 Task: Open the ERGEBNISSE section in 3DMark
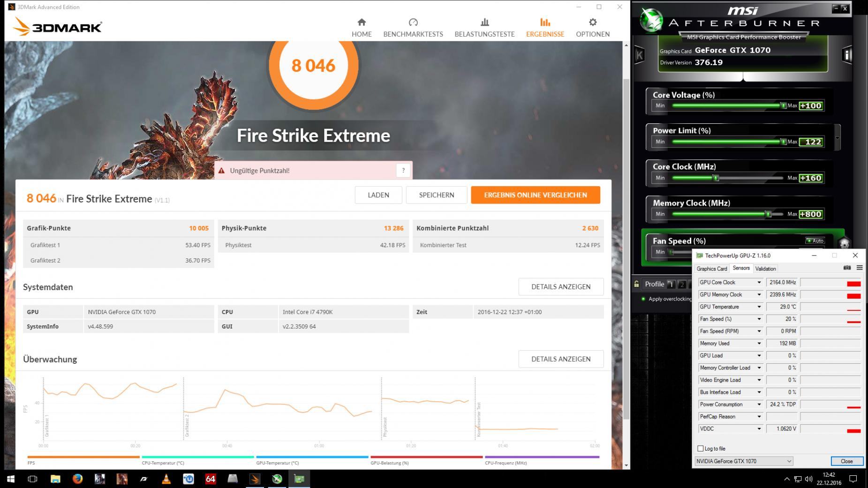click(x=545, y=28)
